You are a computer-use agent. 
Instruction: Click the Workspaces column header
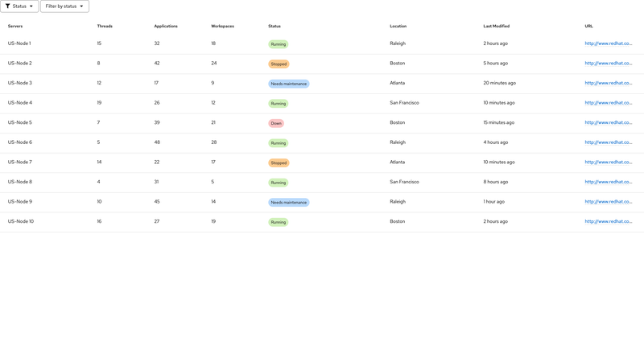tap(223, 26)
